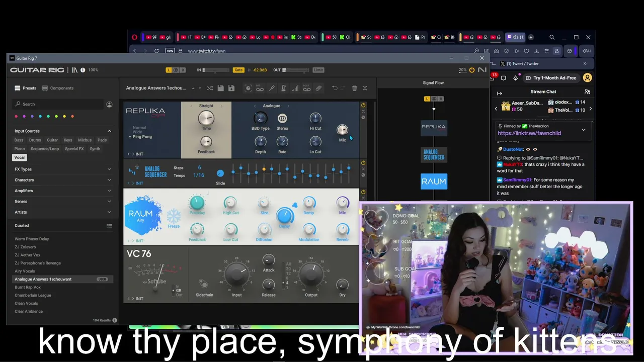Filter presets by Synth tag
The width and height of the screenshot is (644, 362).
95,149
